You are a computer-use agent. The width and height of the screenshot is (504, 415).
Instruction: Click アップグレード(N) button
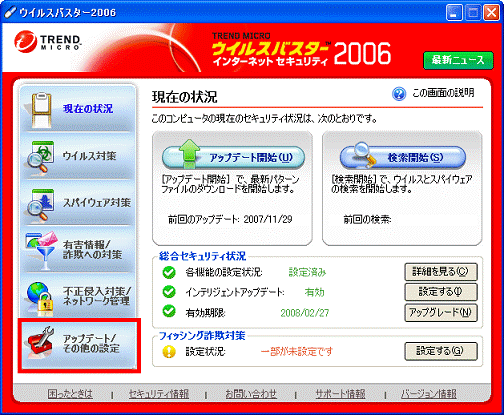coord(441,313)
